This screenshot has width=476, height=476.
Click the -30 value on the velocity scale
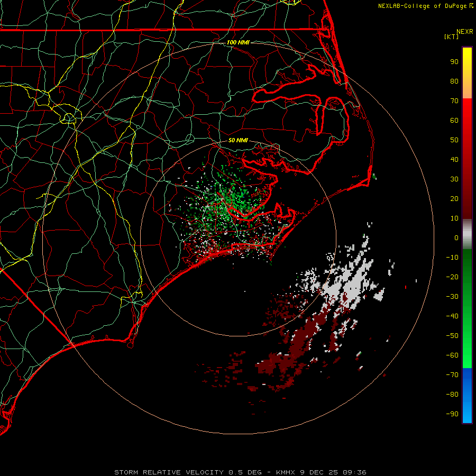pos(452,297)
